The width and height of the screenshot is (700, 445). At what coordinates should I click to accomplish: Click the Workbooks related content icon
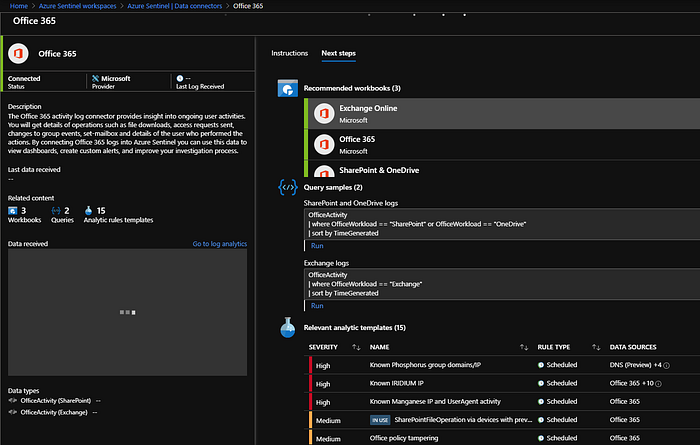coord(12,211)
